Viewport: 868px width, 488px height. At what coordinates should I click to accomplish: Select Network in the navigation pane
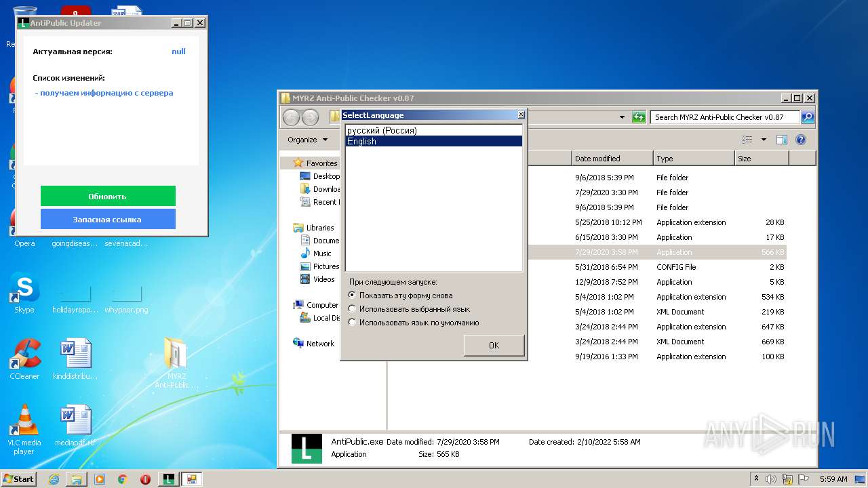(314, 344)
